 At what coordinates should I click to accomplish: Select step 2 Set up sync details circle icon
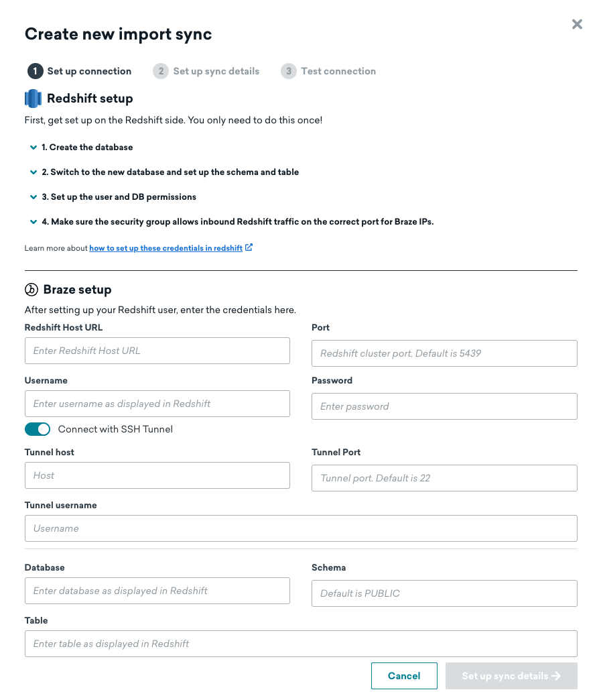[x=161, y=71]
